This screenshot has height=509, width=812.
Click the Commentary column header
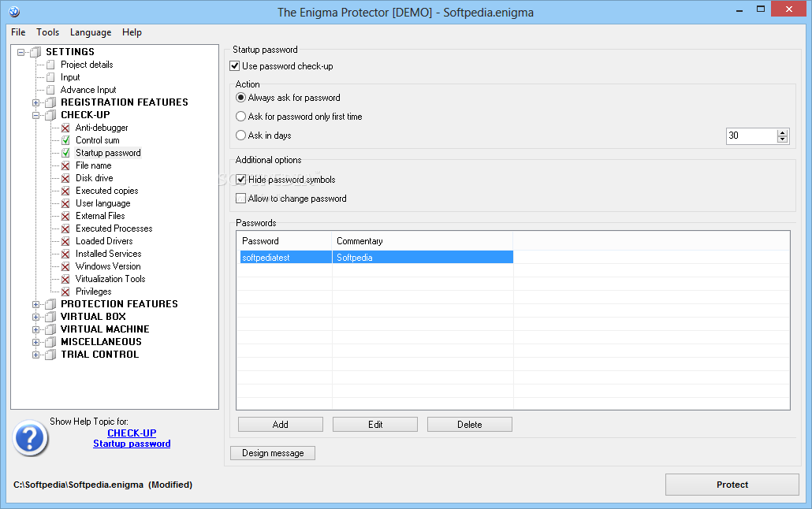(422, 241)
